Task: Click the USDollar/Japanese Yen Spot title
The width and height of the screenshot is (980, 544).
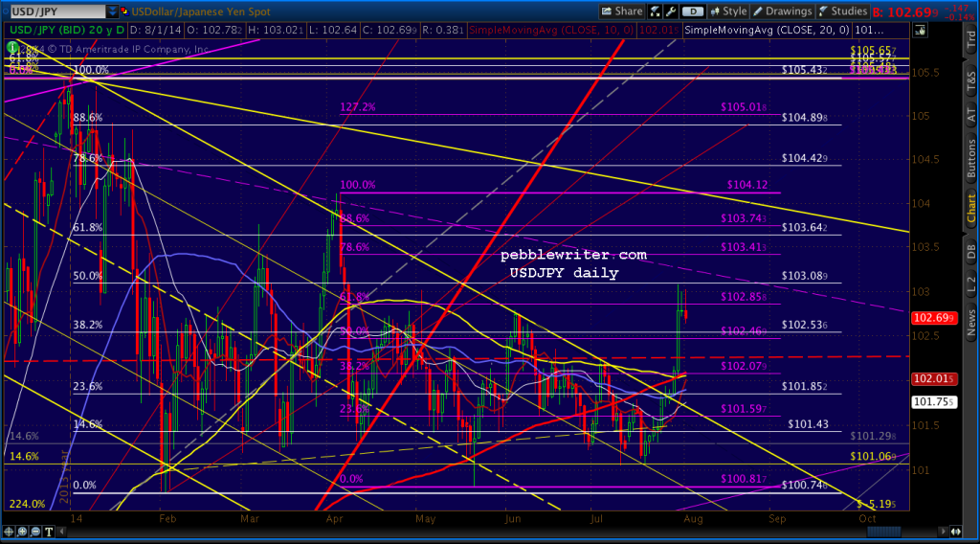Action: pyautogui.click(x=201, y=11)
